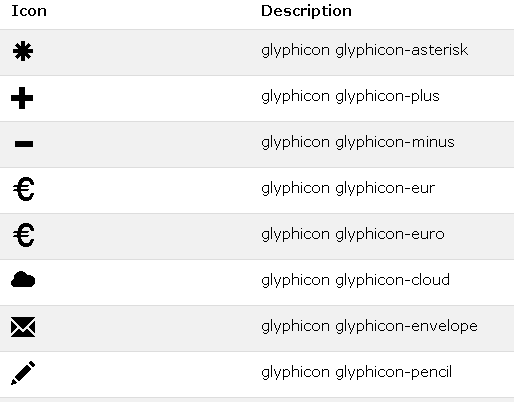This screenshot has height=402, width=514.
Task: Click the minus sign glyph icon
Action: coord(24,144)
